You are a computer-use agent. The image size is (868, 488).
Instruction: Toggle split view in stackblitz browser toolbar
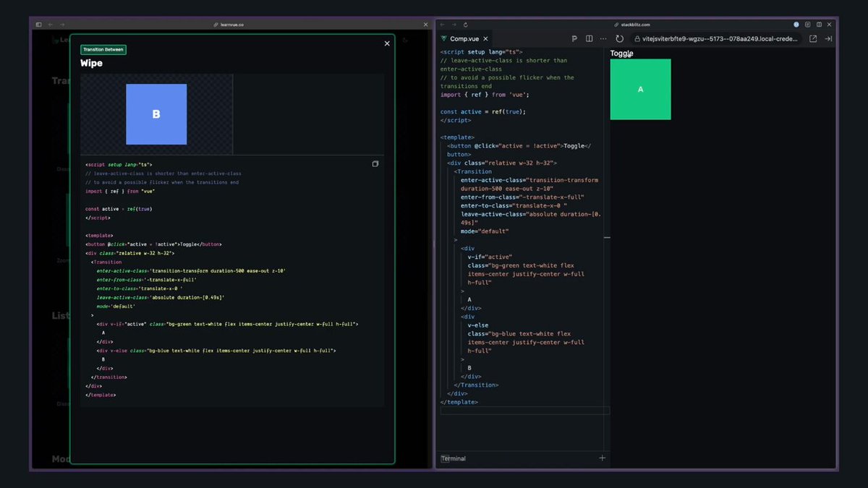click(819, 25)
